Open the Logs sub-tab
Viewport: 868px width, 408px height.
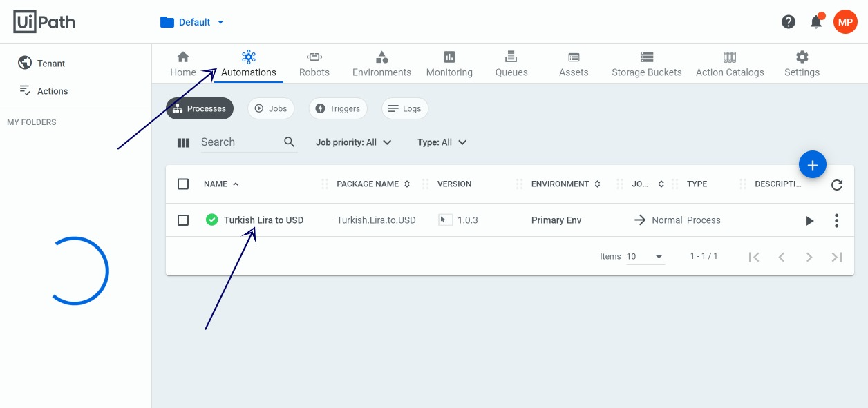405,108
